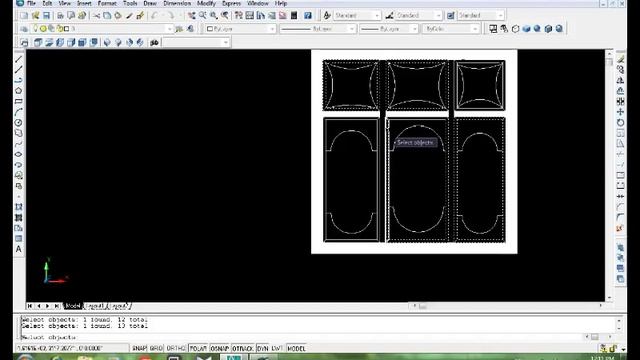Viewport: 640px width, 360px height.
Task: Open the Layer Properties Manager icon
Action: coord(24,29)
